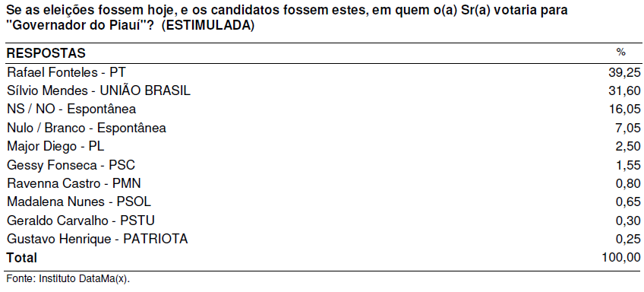
Task: Select the Gustavo Henrique - PATRIOTA entry
Action: pyautogui.click(x=97, y=239)
